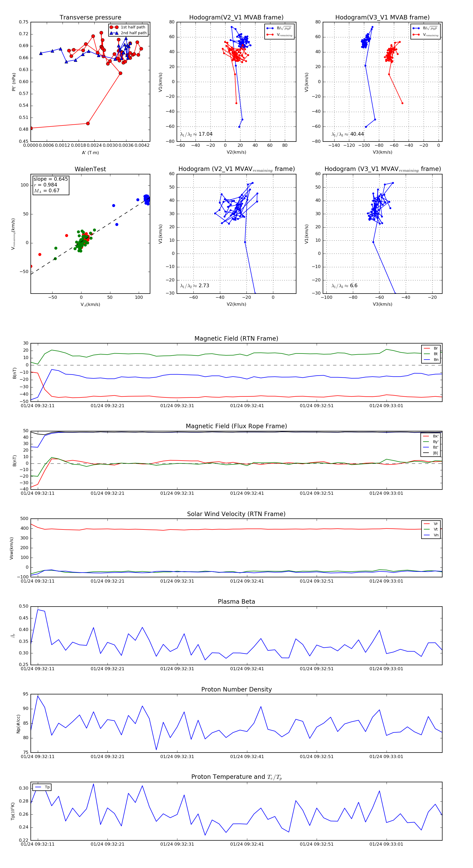
Task: Click "01/24 09:33:01" tick under Proton Number Density
Action: [x=386, y=756]
